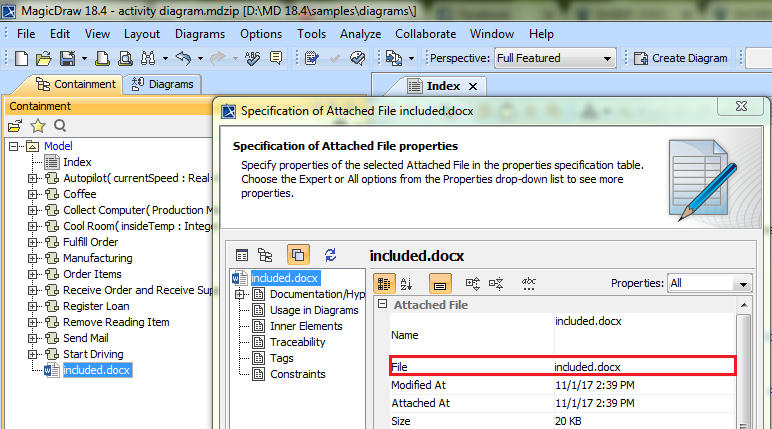Open the Perspective Full Featured dropdown
Image resolution: width=772 pixels, height=429 pixels.
click(555, 59)
